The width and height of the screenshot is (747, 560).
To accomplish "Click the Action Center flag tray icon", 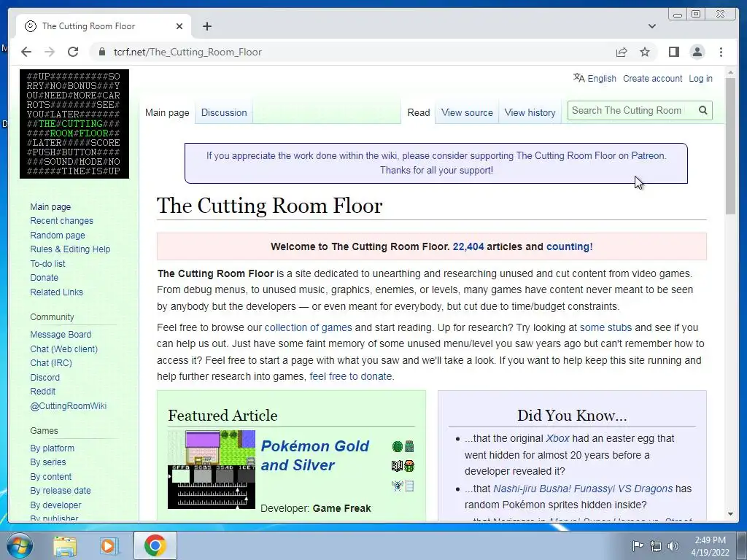I will coord(638,545).
